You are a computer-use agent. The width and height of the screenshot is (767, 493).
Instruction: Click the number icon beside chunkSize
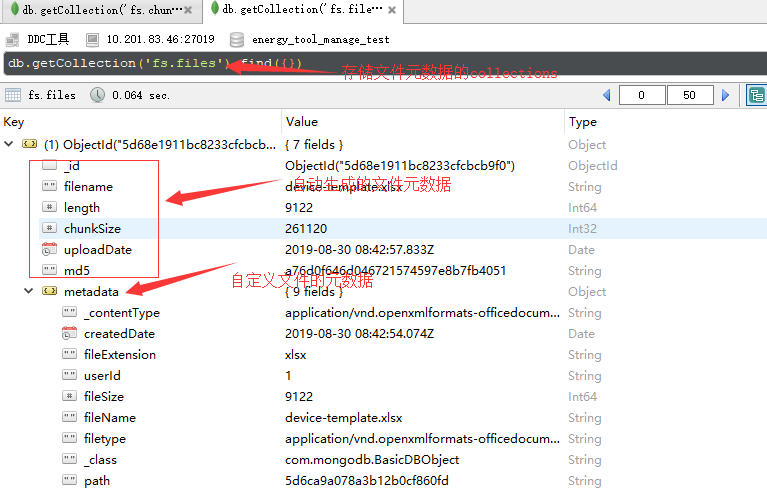point(49,227)
